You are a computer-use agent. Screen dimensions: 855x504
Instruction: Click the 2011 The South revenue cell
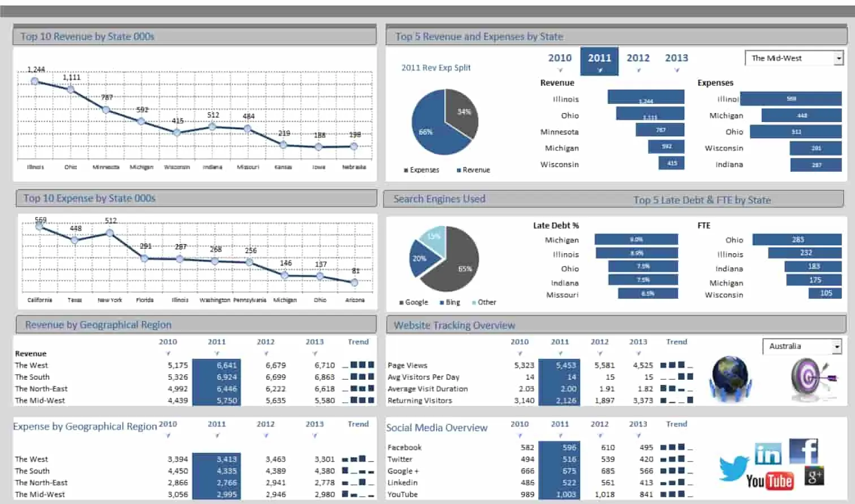[217, 377]
